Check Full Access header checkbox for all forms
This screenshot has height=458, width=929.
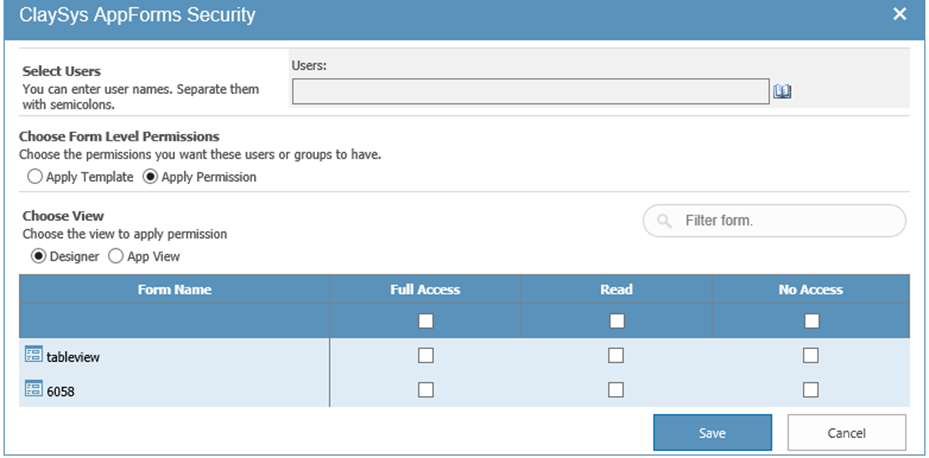point(425,321)
